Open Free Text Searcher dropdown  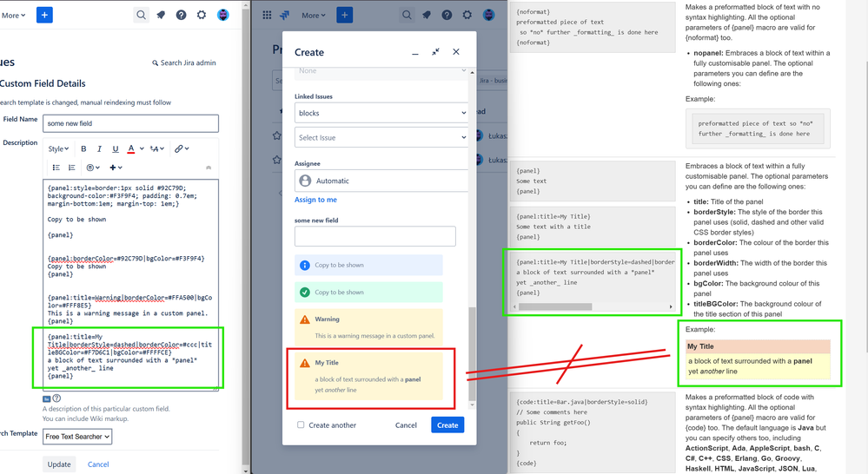coord(77,437)
